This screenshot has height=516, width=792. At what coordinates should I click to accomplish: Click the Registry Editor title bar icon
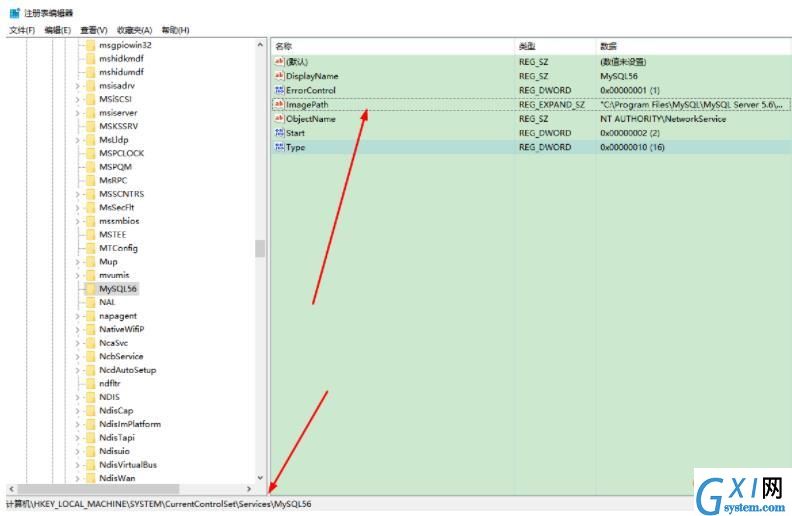coord(15,13)
